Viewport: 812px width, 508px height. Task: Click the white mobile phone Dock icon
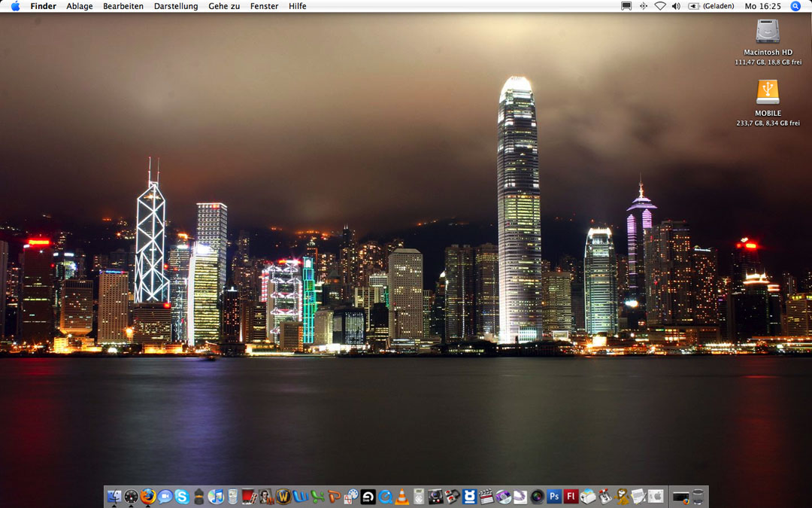[232, 497]
